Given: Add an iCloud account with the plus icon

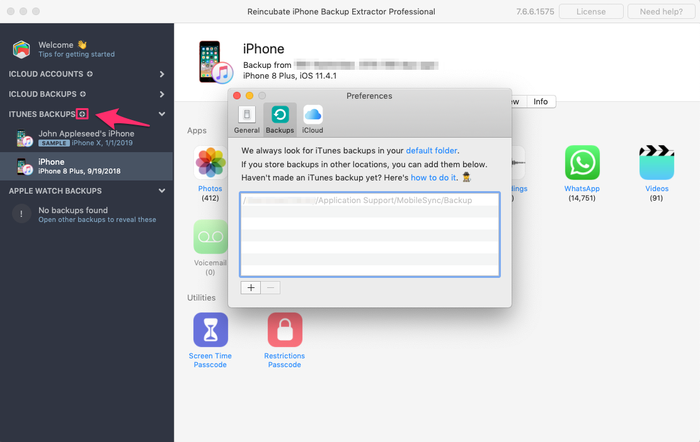Looking at the screenshot, I should coord(90,74).
